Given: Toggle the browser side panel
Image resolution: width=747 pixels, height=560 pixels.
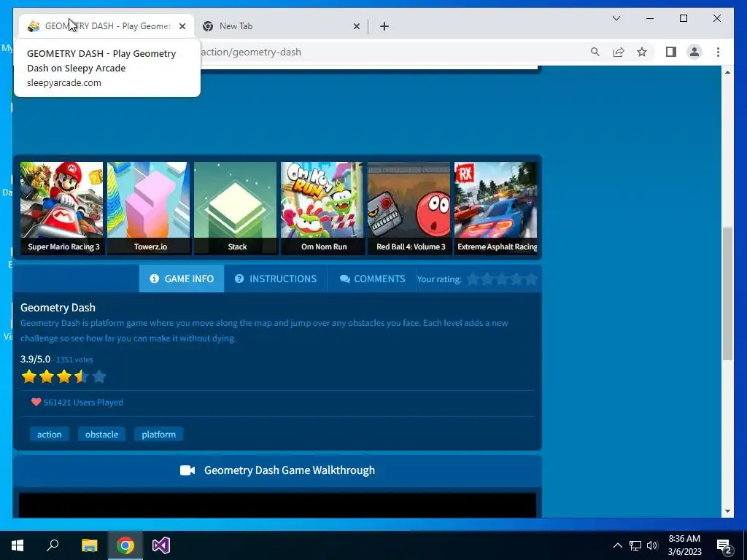Looking at the screenshot, I should click(671, 52).
